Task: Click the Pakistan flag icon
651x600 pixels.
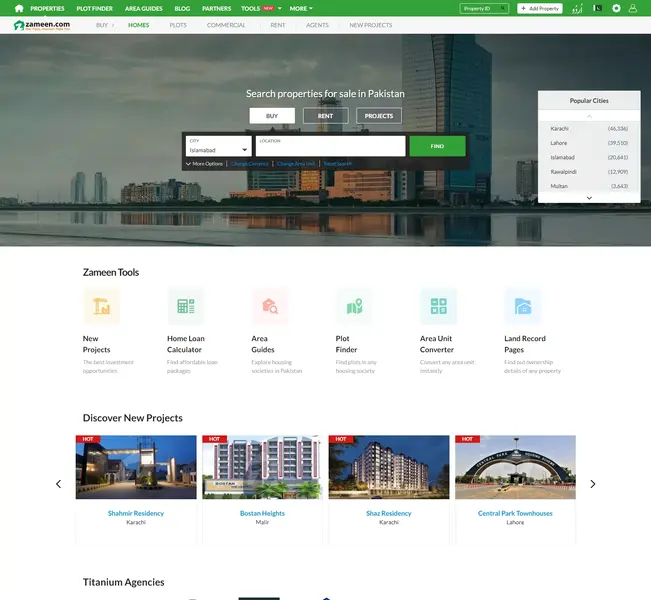Action: [x=597, y=8]
